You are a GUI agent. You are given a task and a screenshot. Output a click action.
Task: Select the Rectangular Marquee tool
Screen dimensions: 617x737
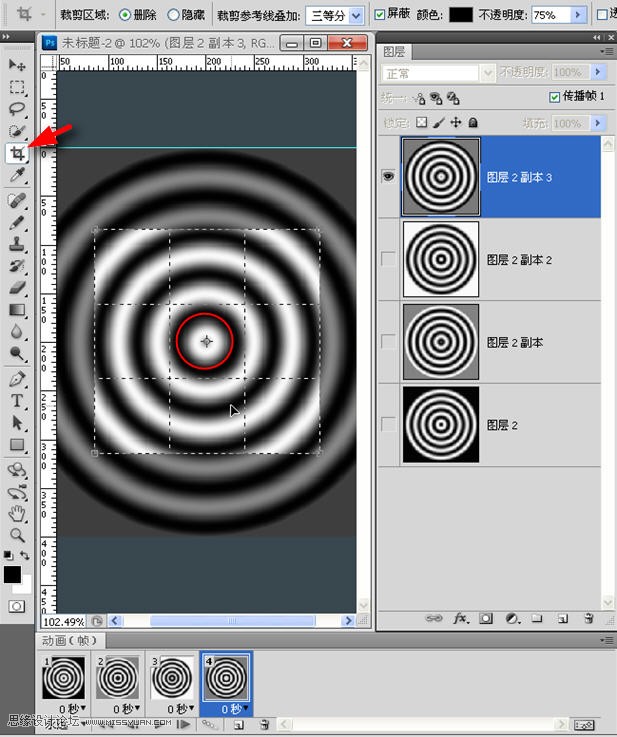click(x=17, y=87)
